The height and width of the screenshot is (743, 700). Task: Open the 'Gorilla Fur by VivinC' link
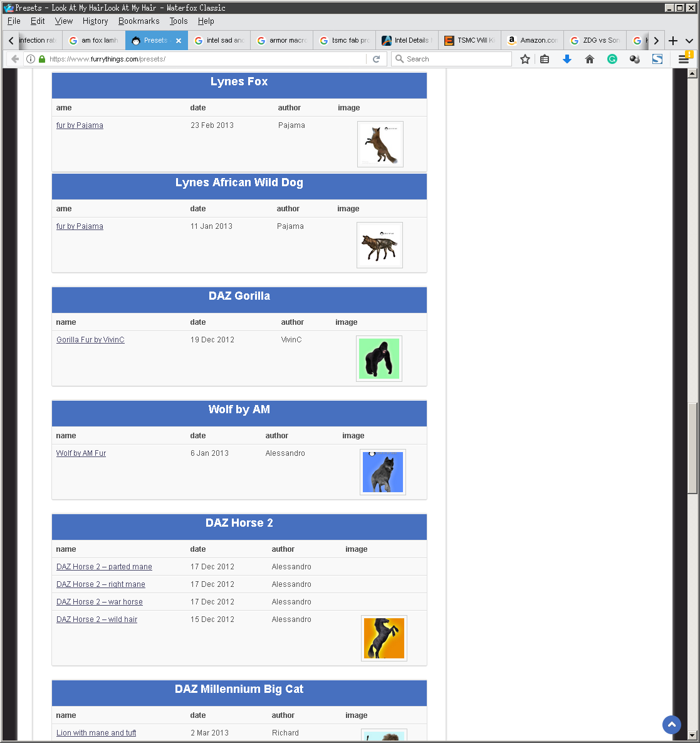click(90, 340)
